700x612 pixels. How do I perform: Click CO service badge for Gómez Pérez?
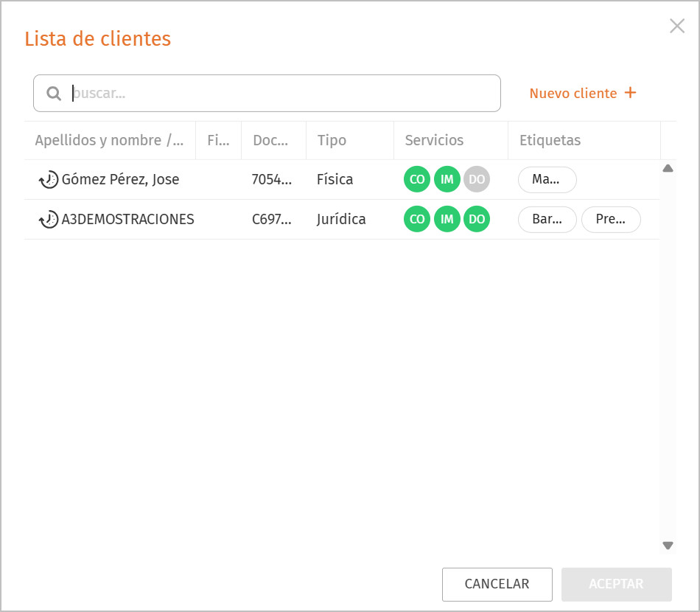click(x=417, y=179)
